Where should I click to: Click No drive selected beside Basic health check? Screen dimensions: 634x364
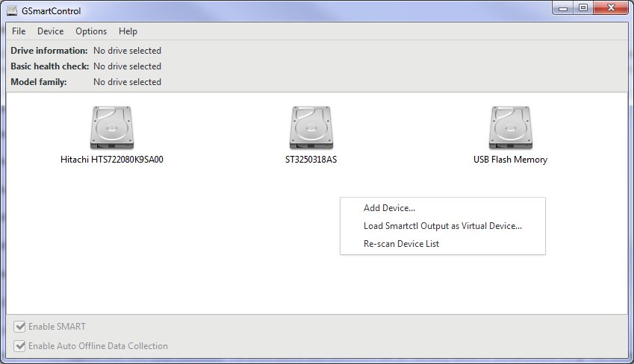[128, 66]
